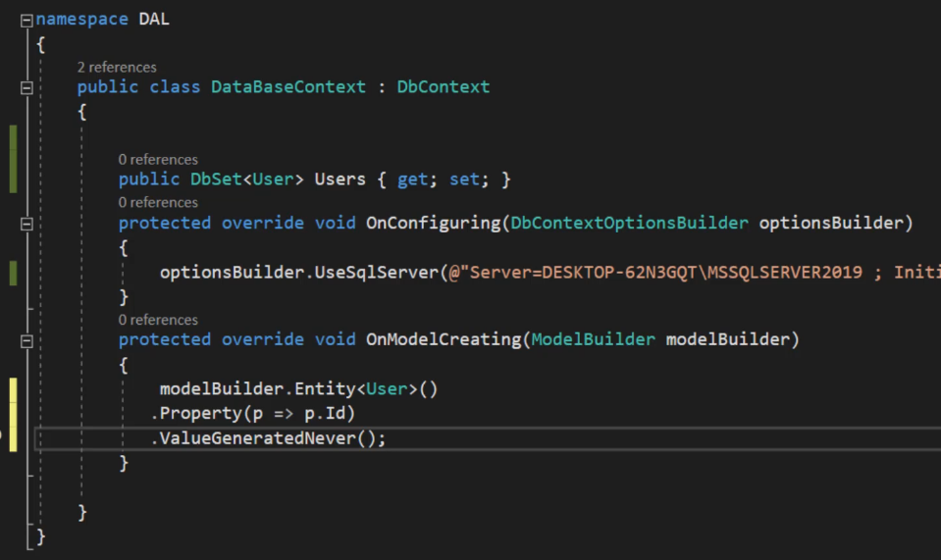Click the DataBaseContext class name
Image resolution: width=941 pixels, height=560 pixels.
(x=288, y=87)
